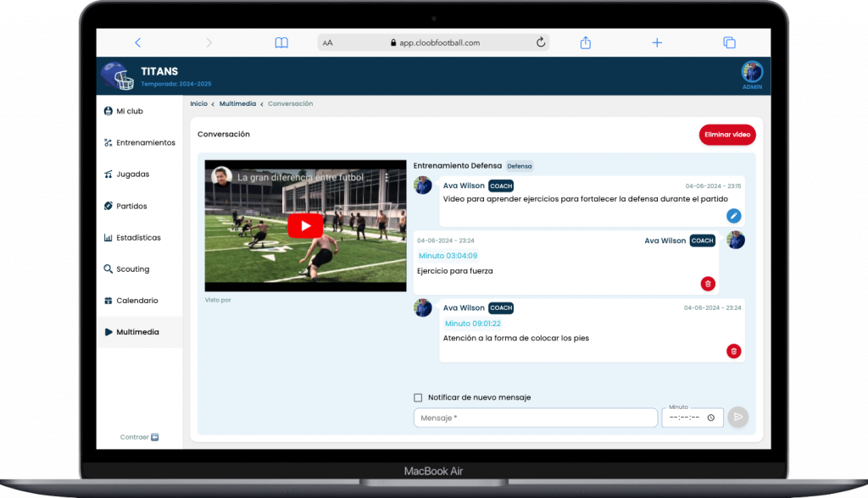Collapse sidebar with Contraer

(x=139, y=437)
